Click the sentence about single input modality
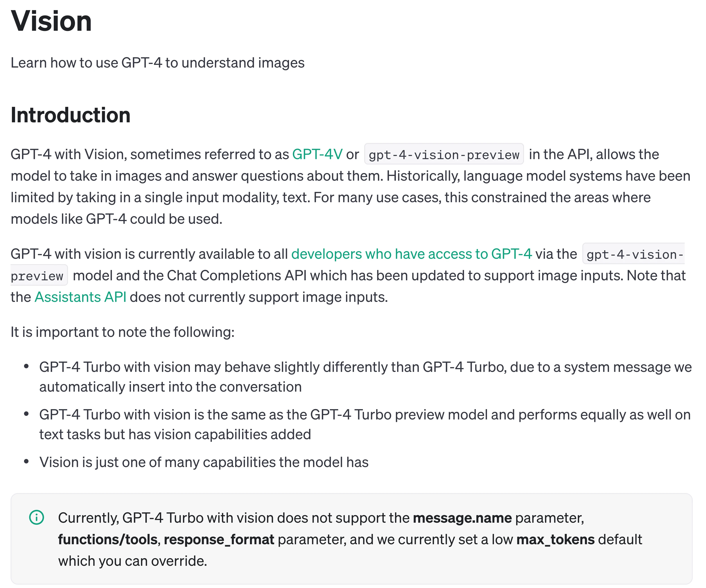 coord(202,198)
